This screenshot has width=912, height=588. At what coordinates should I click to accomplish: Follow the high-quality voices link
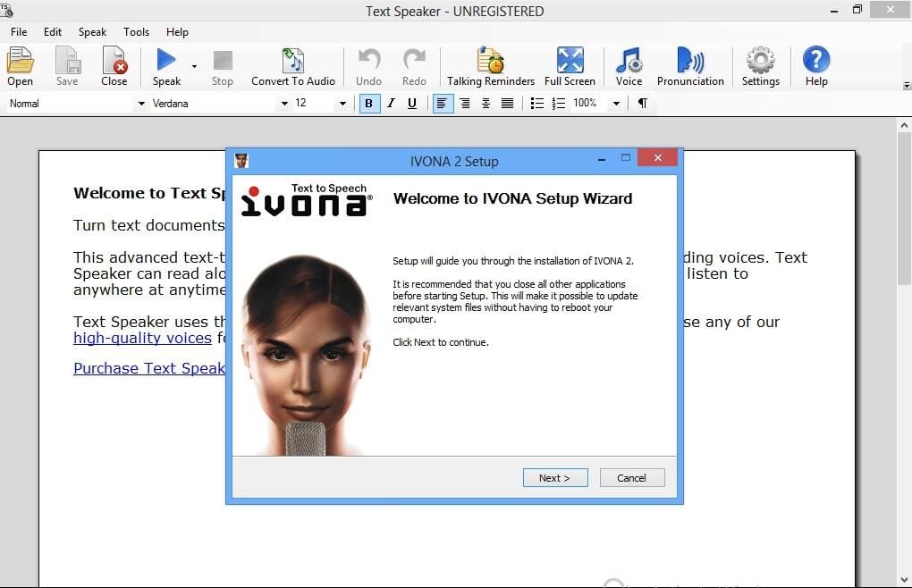pos(142,338)
